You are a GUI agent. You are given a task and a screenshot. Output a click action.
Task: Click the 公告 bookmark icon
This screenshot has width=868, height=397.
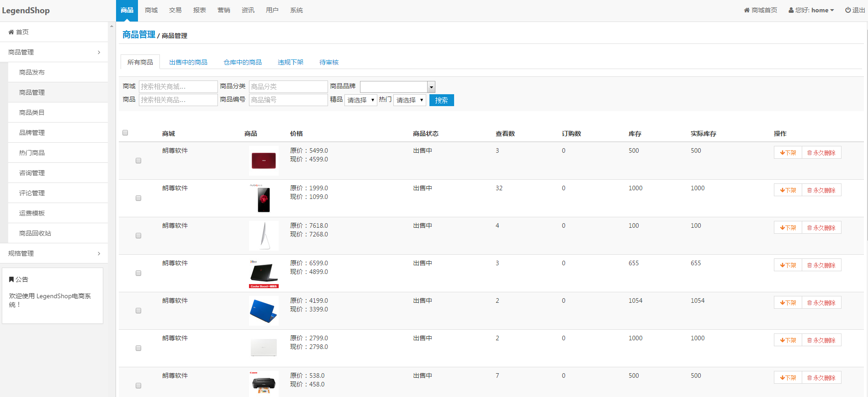pos(11,279)
